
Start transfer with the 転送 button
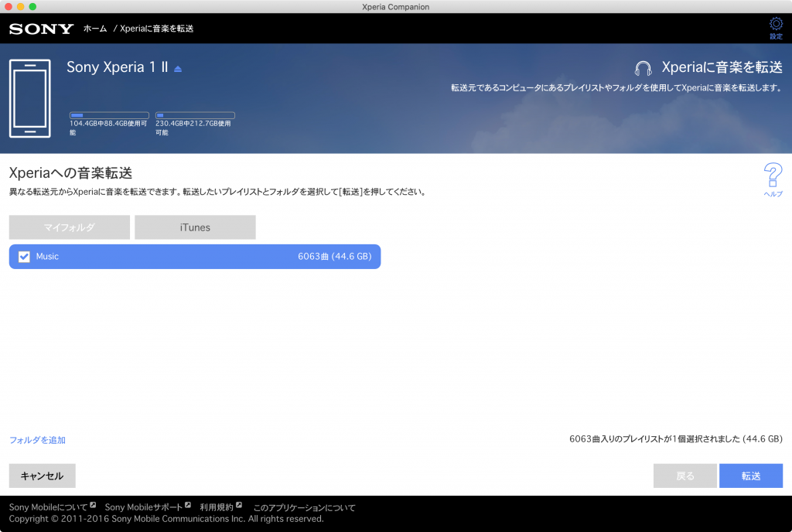pos(751,476)
